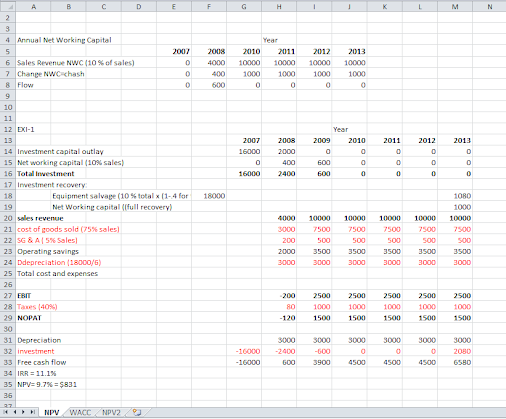Open the NPV2 sheet tab
This screenshot has width=506, height=419.
click(111, 413)
